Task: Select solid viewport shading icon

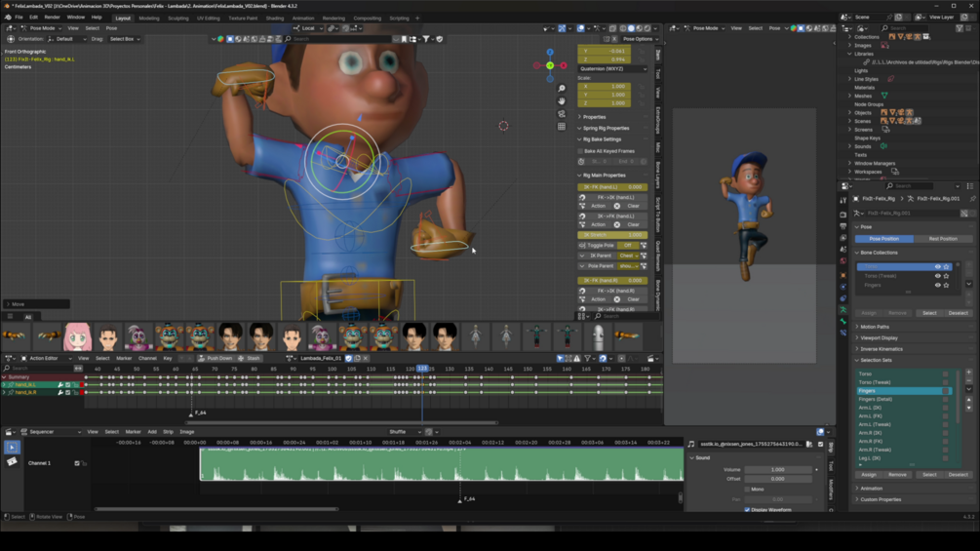Action: 631,28
